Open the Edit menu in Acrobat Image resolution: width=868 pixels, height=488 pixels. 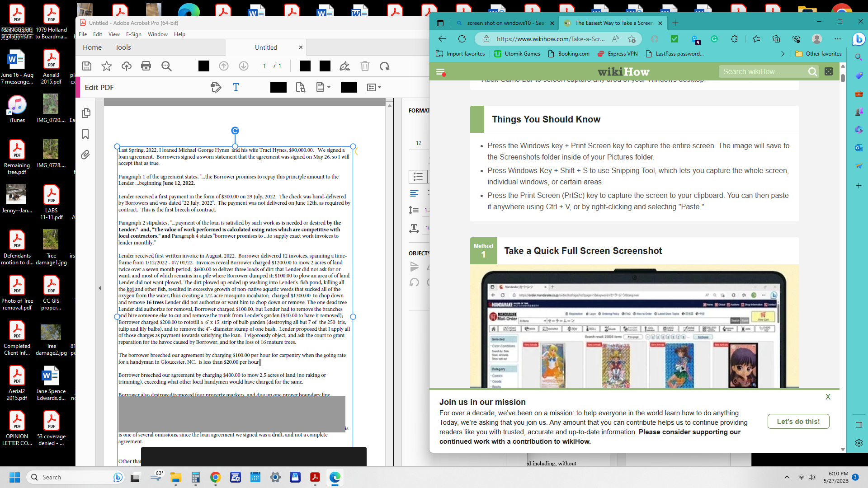(x=97, y=34)
